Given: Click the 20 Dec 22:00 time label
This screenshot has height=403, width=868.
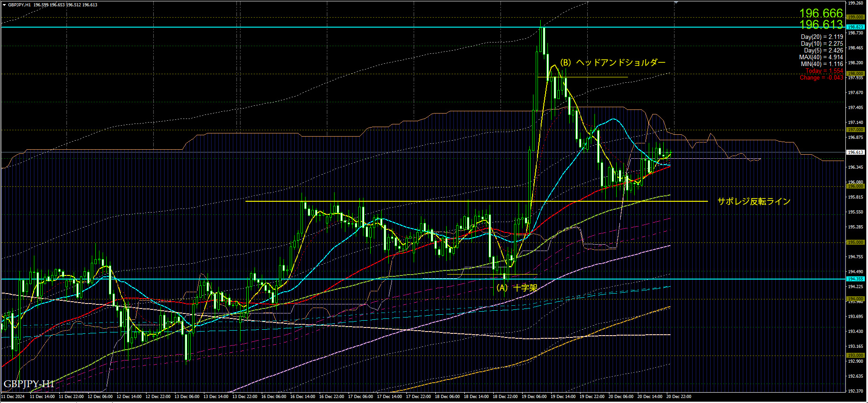Looking at the screenshot, I should [679, 397].
